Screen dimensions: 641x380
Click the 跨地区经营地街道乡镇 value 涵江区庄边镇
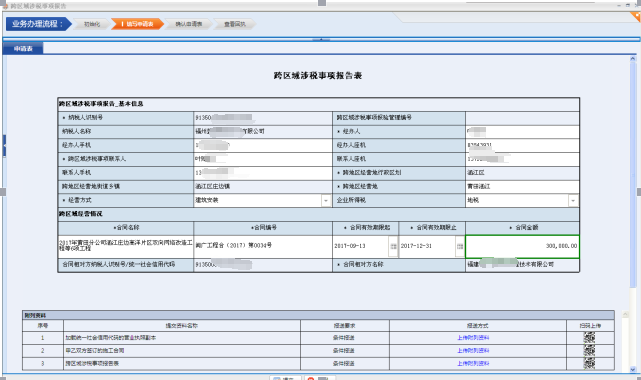(263, 187)
